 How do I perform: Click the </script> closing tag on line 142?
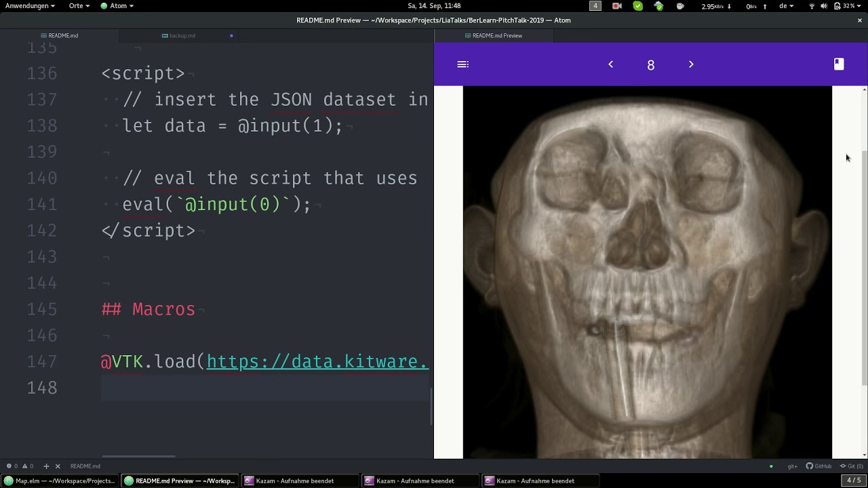click(x=149, y=230)
